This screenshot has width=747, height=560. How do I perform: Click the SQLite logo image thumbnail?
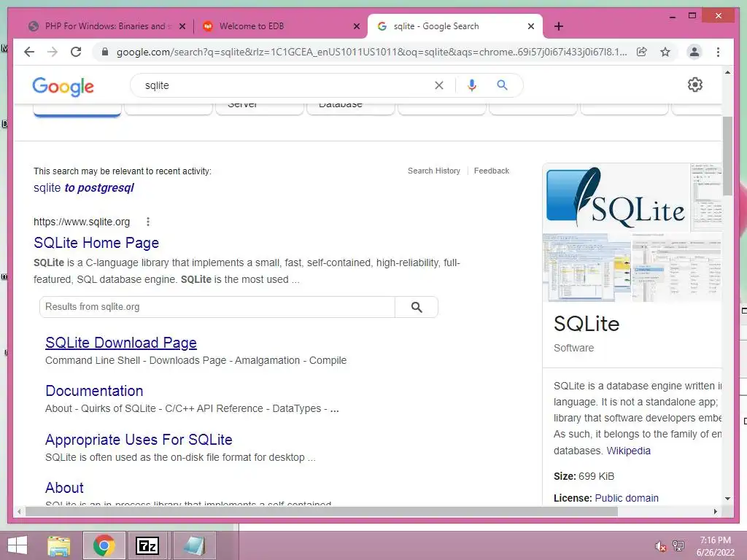point(616,197)
